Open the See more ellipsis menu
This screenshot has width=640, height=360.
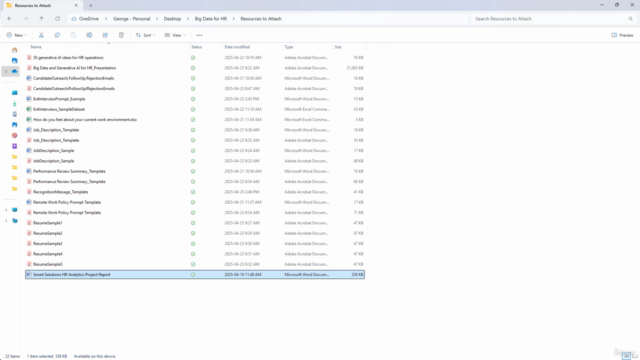coord(199,35)
